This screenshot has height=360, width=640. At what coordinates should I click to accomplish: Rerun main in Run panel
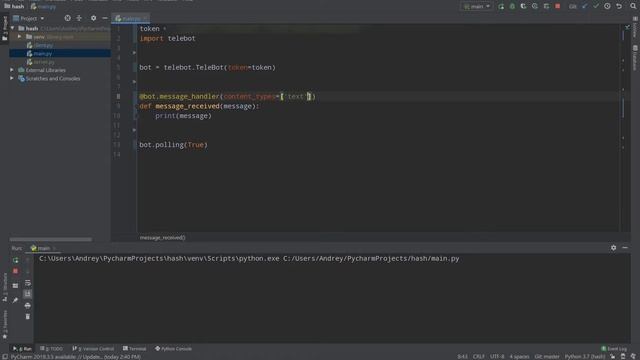[16, 260]
